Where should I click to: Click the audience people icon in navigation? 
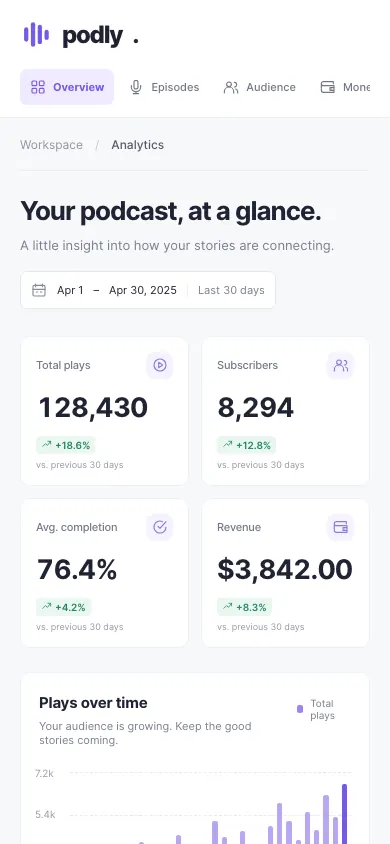pos(231,87)
